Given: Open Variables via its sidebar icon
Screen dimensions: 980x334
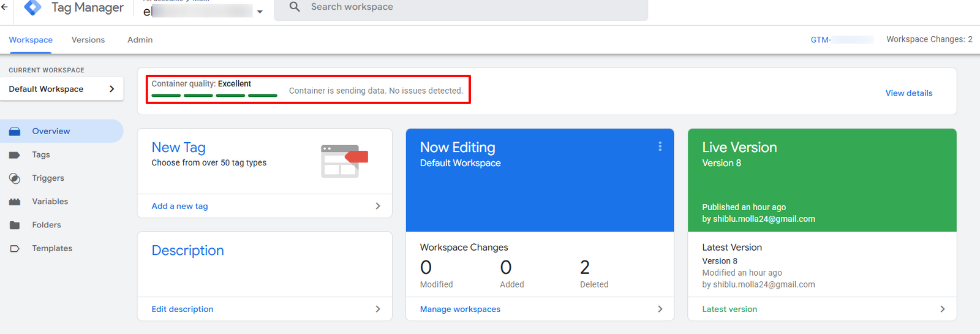Looking at the screenshot, I should (15, 202).
